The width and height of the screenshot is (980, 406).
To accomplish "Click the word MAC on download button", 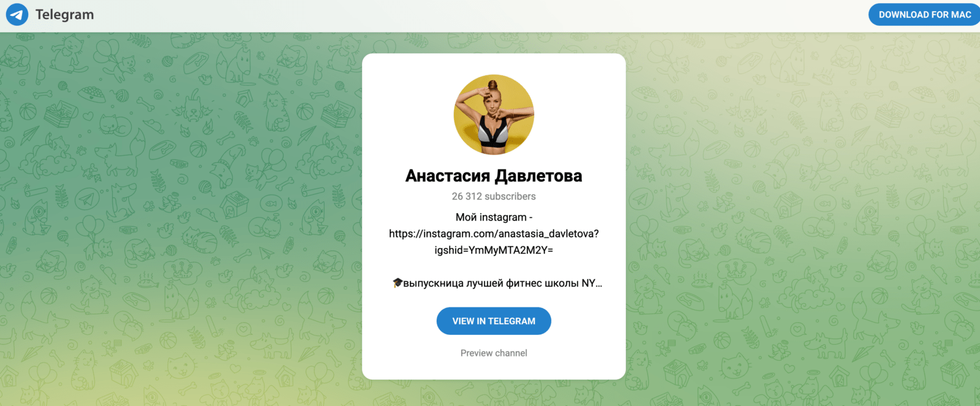I will (x=961, y=15).
